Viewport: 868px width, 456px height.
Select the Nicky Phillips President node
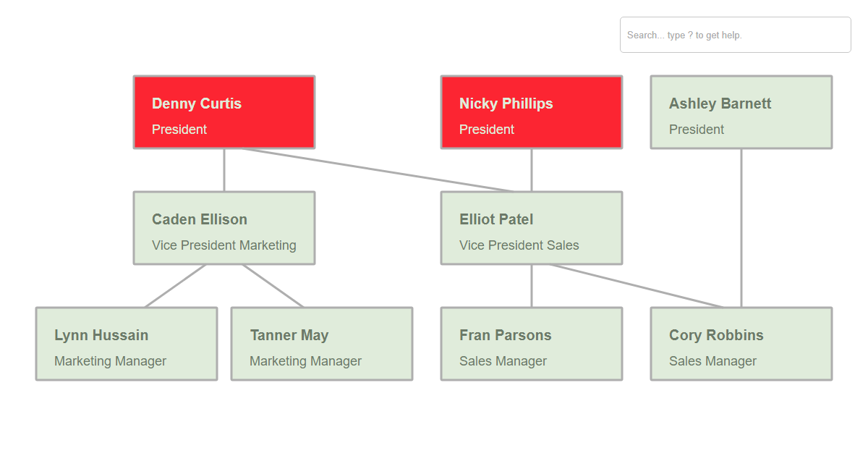pyautogui.click(x=532, y=112)
